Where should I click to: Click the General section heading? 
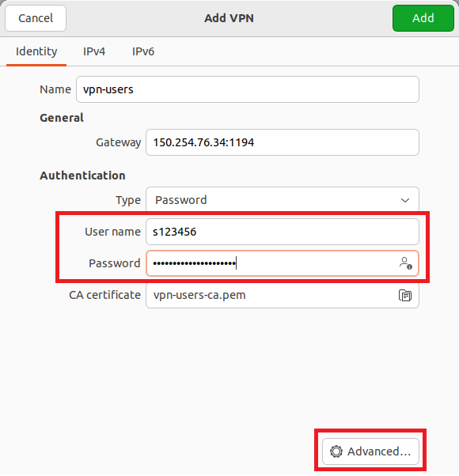coord(62,118)
